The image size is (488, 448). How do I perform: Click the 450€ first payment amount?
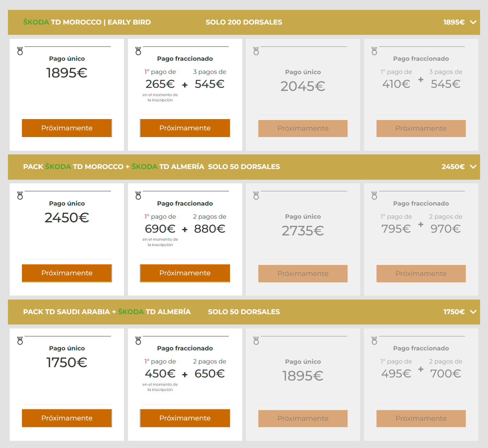click(x=160, y=374)
